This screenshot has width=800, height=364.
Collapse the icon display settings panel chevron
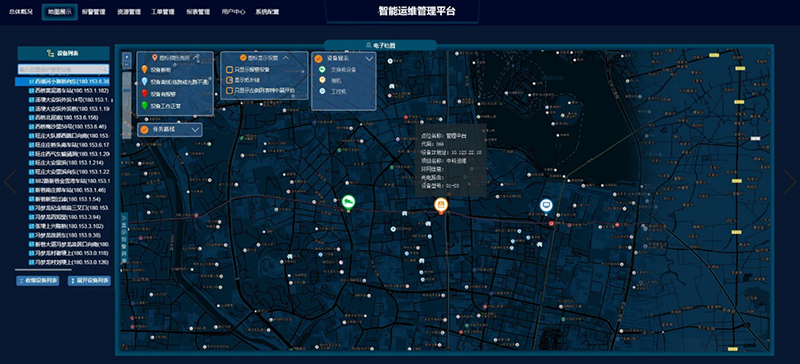coord(286,58)
